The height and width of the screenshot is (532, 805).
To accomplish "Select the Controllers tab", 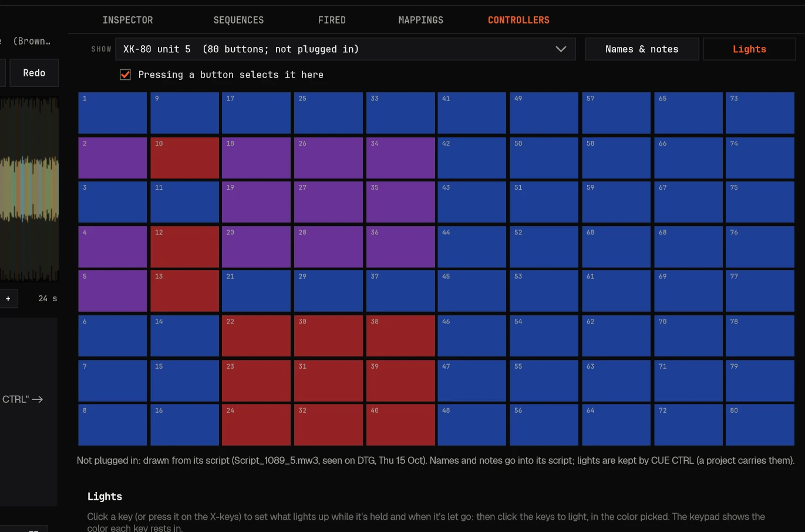I will pos(518,20).
